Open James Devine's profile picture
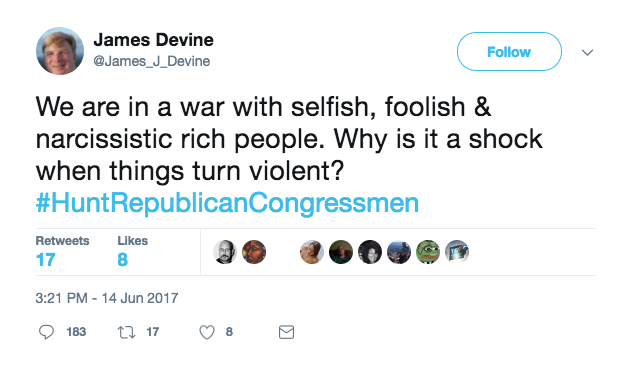 tap(60, 51)
